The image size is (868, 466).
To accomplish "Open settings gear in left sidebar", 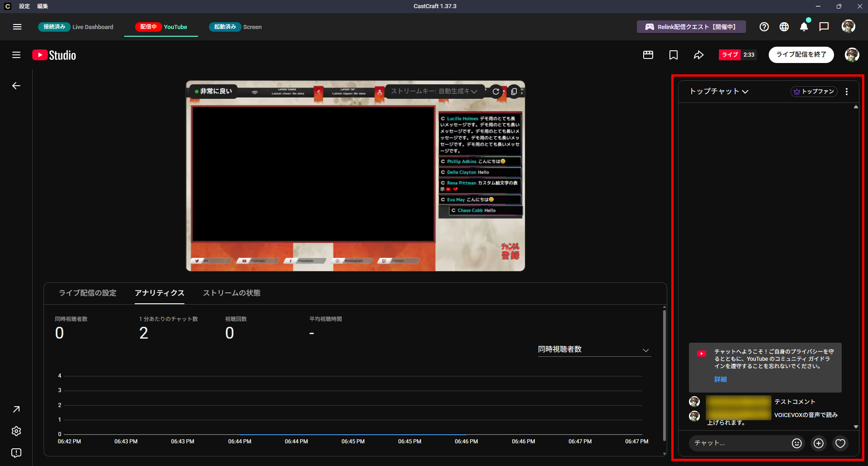I will (16, 431).
